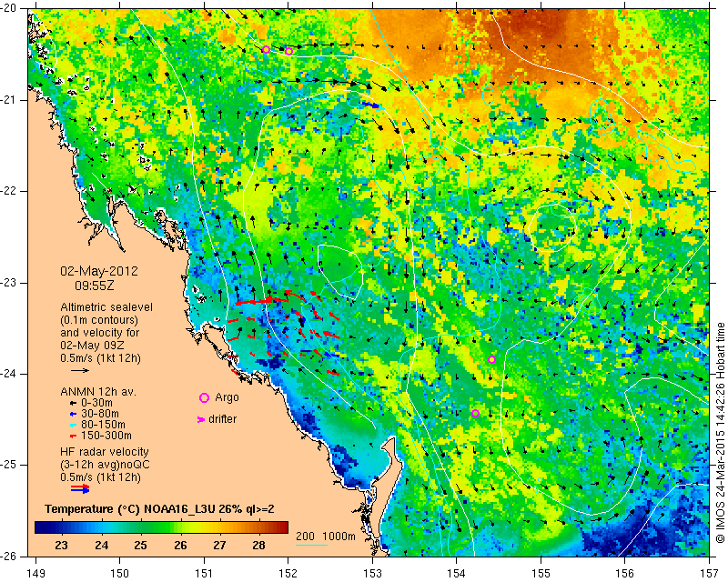Click the red and blue HF radar velocity arrow
The width and height of the screenshot is (728, 582).
(80, 488)
